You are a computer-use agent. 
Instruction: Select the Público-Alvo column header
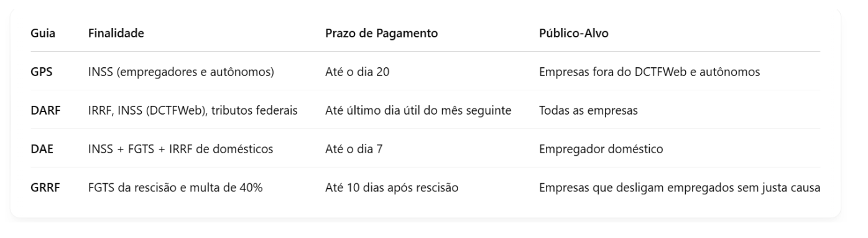574,34
